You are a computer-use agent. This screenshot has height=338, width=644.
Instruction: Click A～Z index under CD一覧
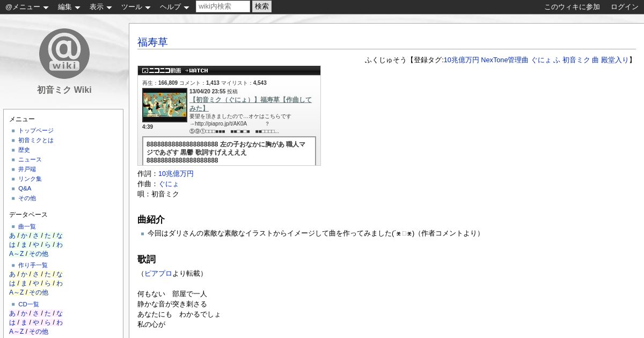tap(17, 332)
